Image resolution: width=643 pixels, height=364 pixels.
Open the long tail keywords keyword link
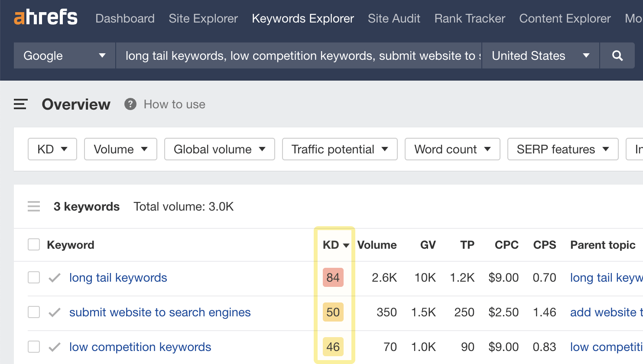(x=118, y=278)
